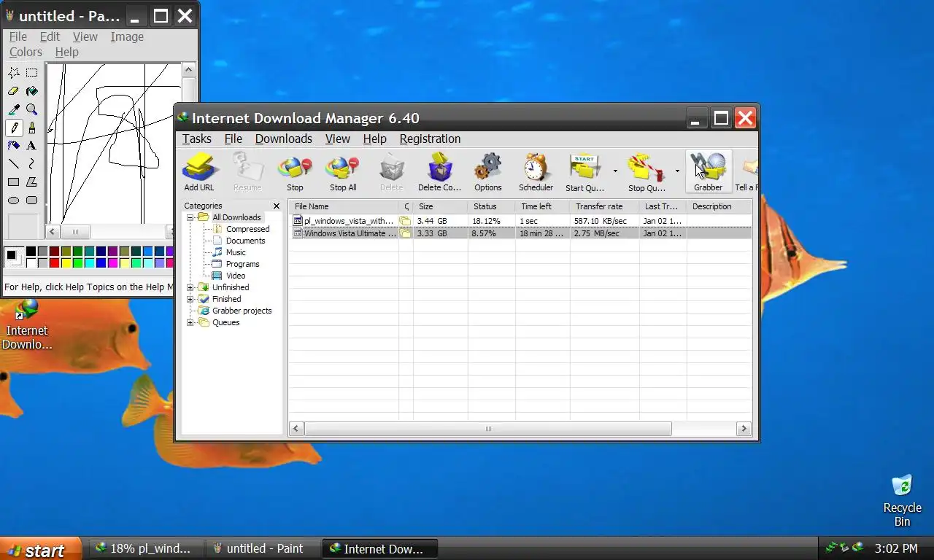This screenshot has height=560, width=934.
Task: Open the Image menu in Paint
Action: coord(127,36)
